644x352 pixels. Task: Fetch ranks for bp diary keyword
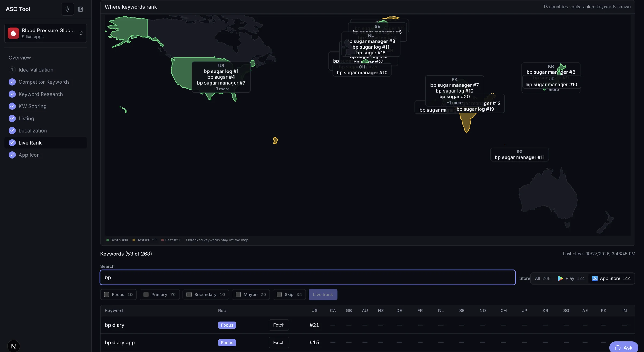pyautogui.click(x=279, y=325)
